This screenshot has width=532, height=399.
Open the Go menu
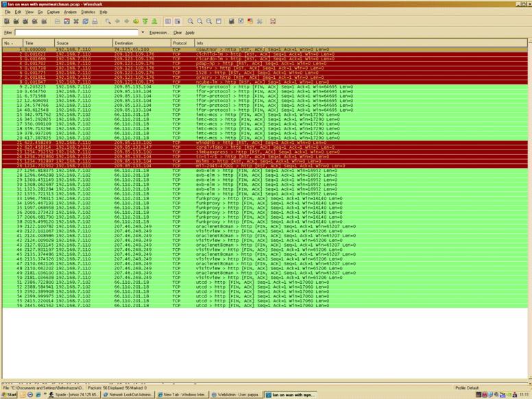tap(40, 12)
